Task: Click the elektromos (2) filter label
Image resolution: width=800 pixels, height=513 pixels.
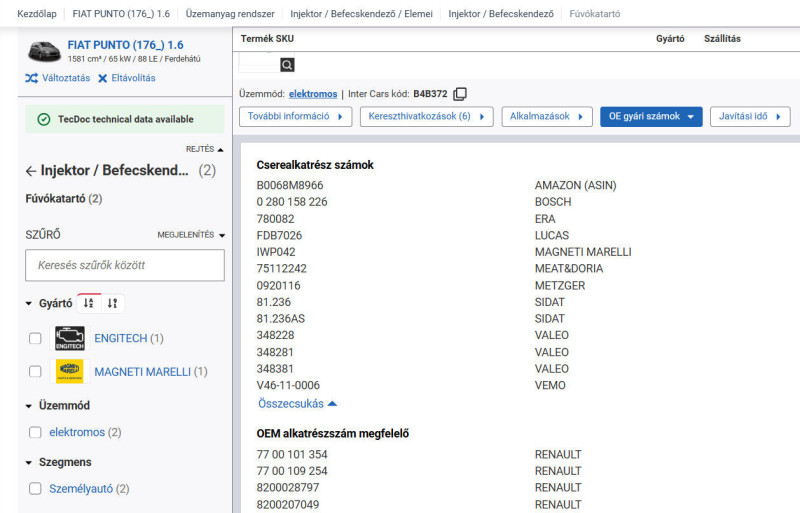Action: (85, 432)
